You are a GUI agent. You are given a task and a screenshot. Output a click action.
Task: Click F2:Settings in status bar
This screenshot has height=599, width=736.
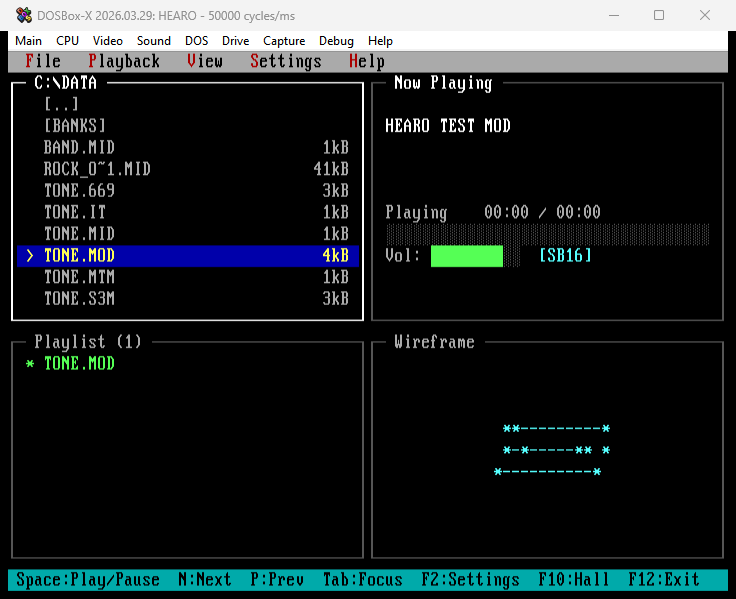click(470, 580)
